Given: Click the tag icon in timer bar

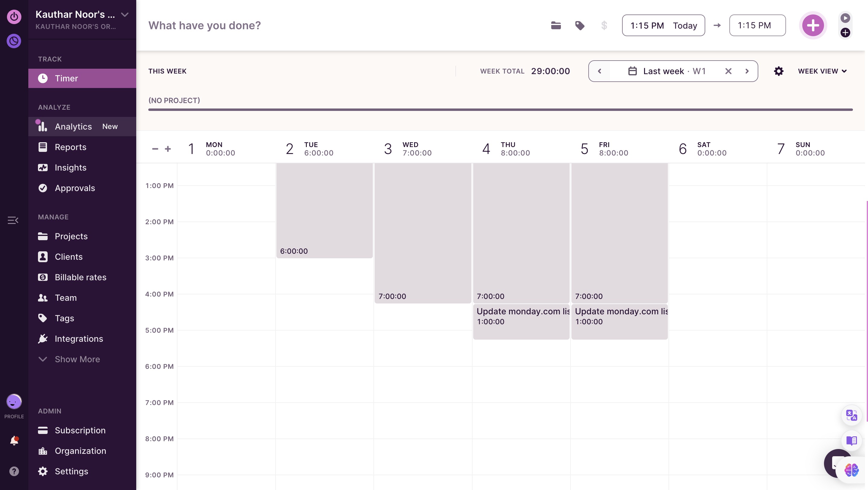Looking at the screenshot, I should [x=580, y=25].
